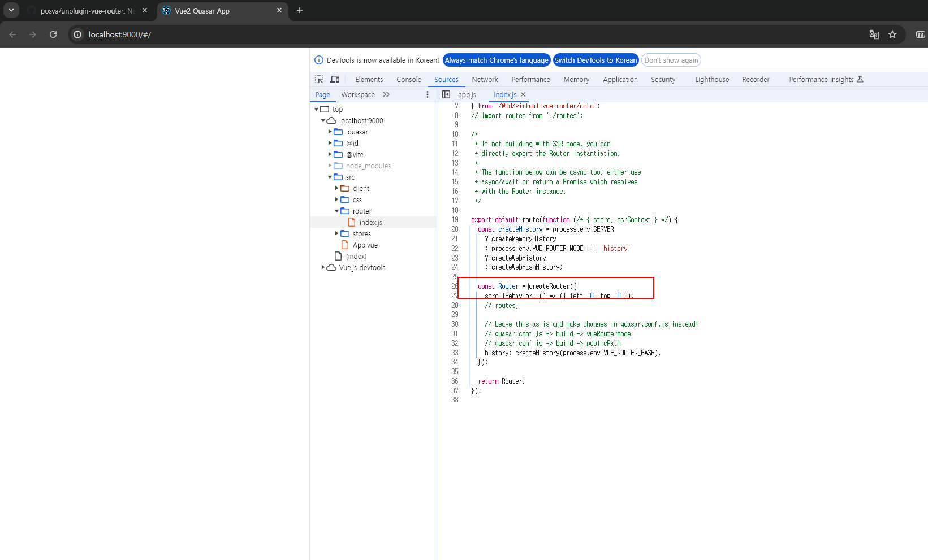Open the navigator three-dot menu
The width and height of the screenshot is (928, 560).
pyautogui.click(x=428, y=94)
